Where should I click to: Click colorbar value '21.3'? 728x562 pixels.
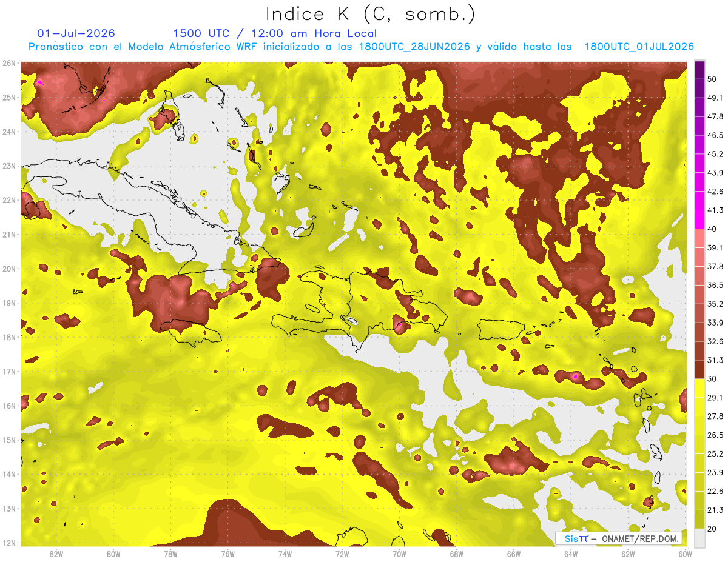click(x=715, y=510)
